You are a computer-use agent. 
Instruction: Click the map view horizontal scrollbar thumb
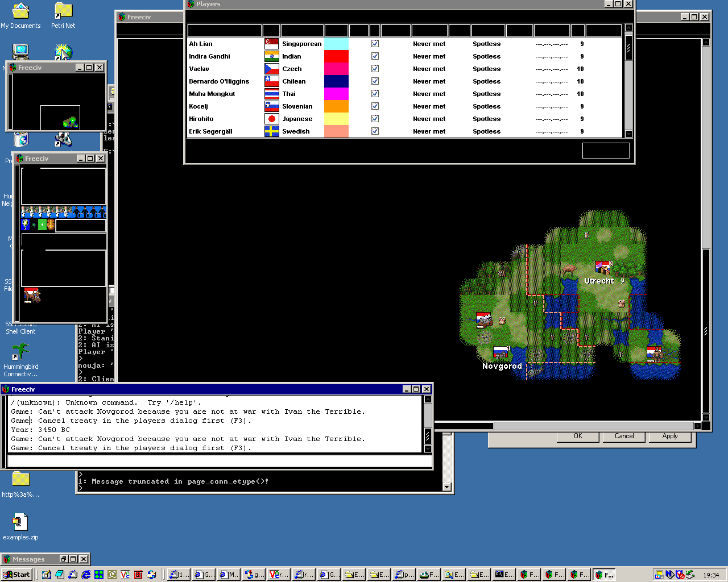[x=465, y=426]
